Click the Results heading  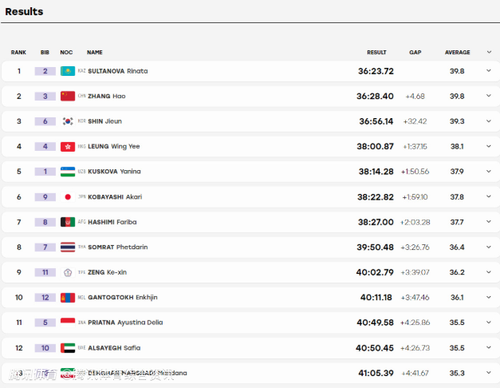pos(24,12)
